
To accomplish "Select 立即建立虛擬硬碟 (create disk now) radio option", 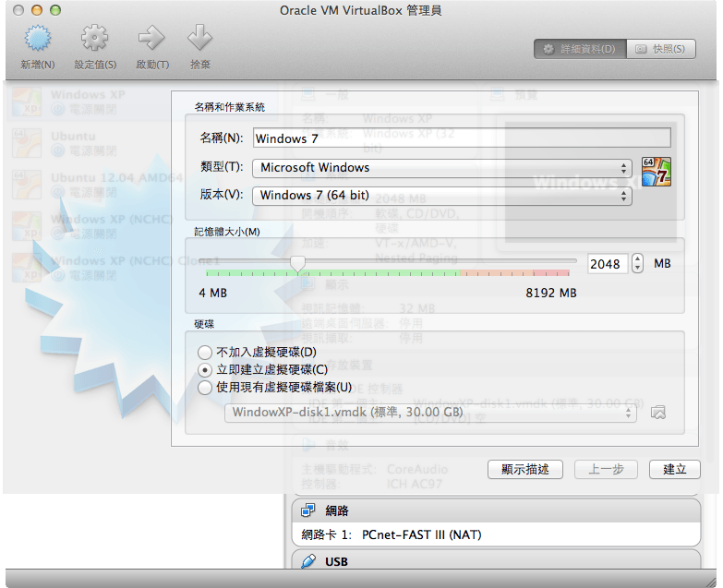I will click(x=205, y=370).
